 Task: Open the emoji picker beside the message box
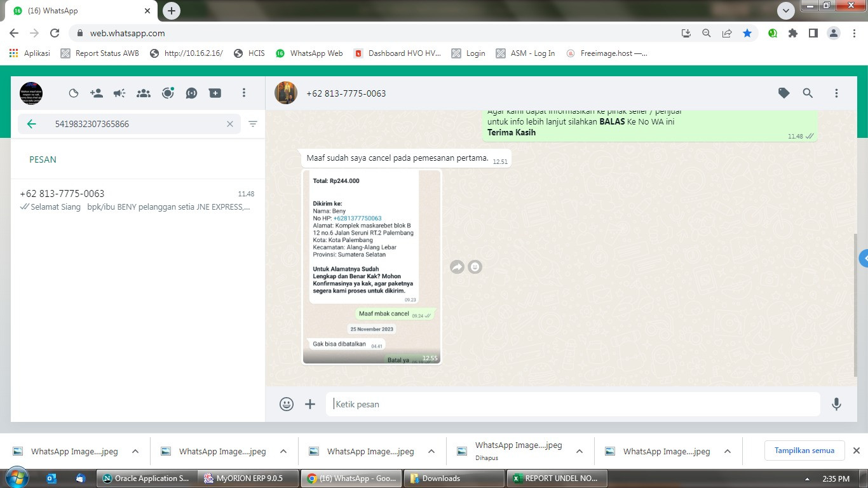(287, 404)
